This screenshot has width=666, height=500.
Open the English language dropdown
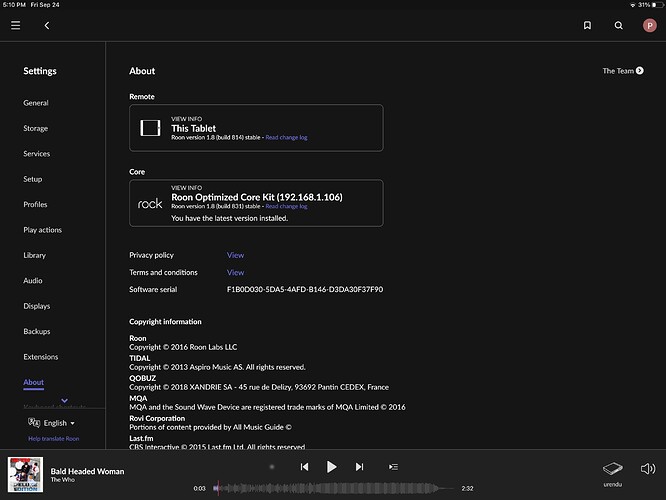(51, 423)
